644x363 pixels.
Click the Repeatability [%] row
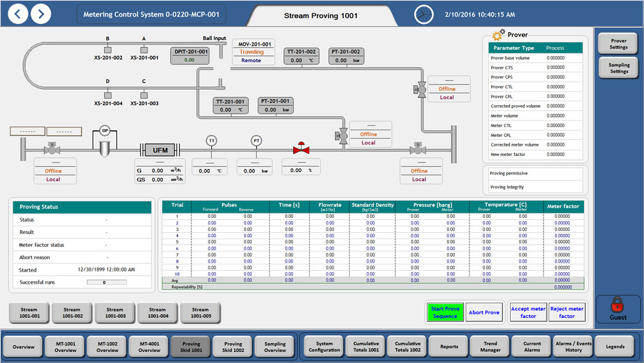click(x=372, y=287)
